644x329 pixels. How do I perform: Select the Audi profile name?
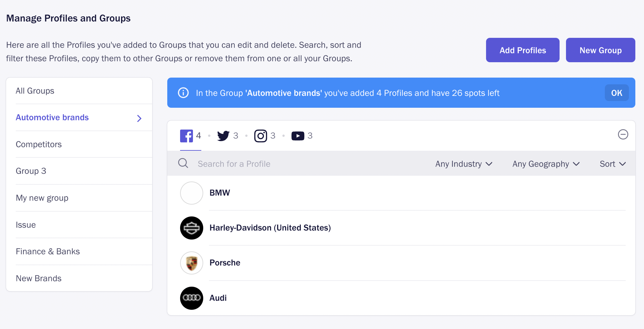[x=218, y=298]
